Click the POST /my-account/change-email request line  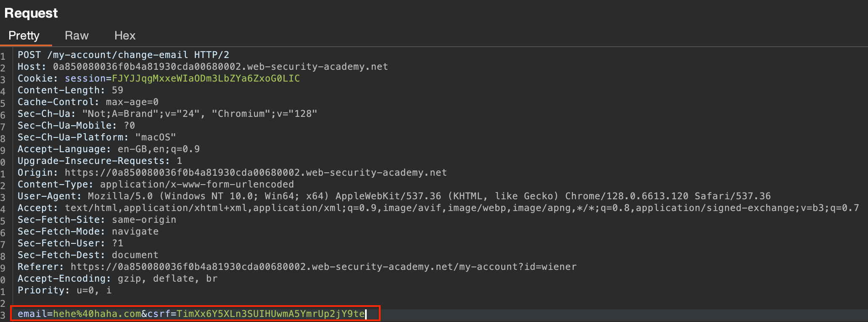coord(123,55)
